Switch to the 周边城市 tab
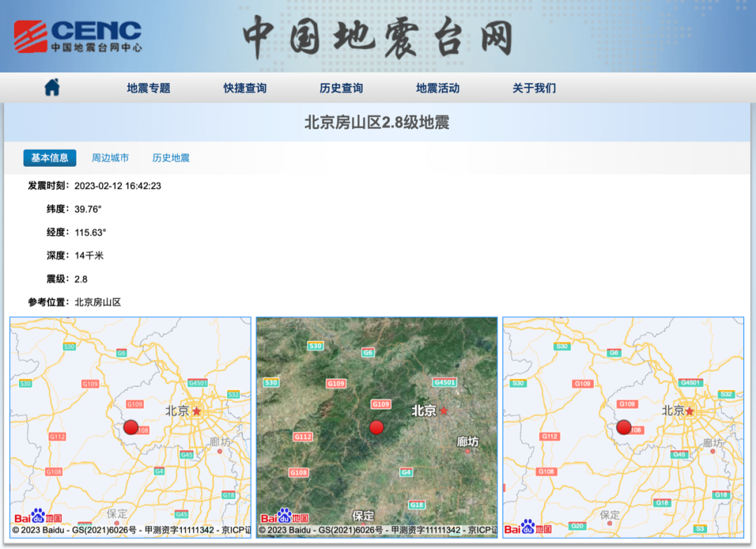756x549 pixels. point(111,158)
